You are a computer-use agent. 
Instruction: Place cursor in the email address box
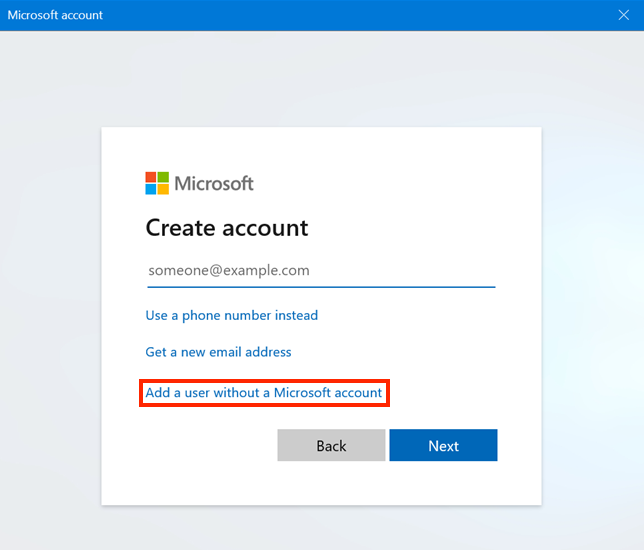[x=321, y=271]
